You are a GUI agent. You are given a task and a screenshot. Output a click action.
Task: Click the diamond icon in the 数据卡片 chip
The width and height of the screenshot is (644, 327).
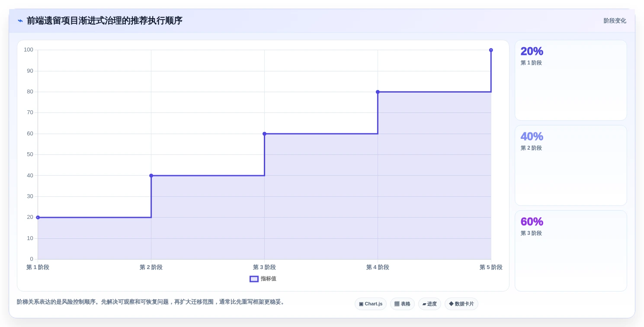click(x=451, y=304)
